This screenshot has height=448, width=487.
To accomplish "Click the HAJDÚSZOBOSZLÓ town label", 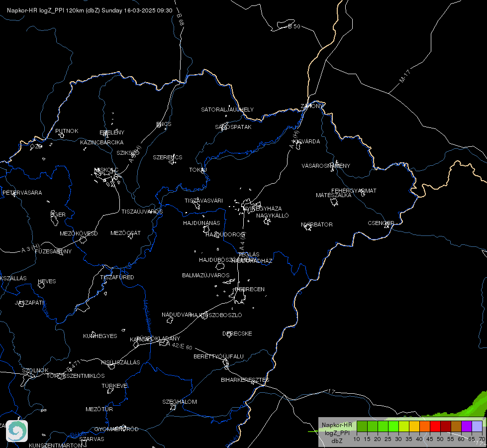I will point(216,315).
